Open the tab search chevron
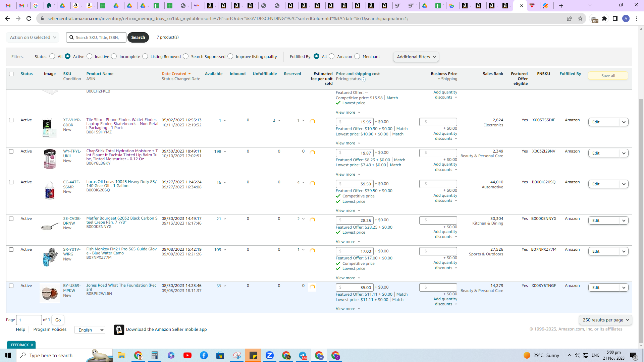Image resolution: width=644 pixels, height=362 pixels. tap(590, 5)
